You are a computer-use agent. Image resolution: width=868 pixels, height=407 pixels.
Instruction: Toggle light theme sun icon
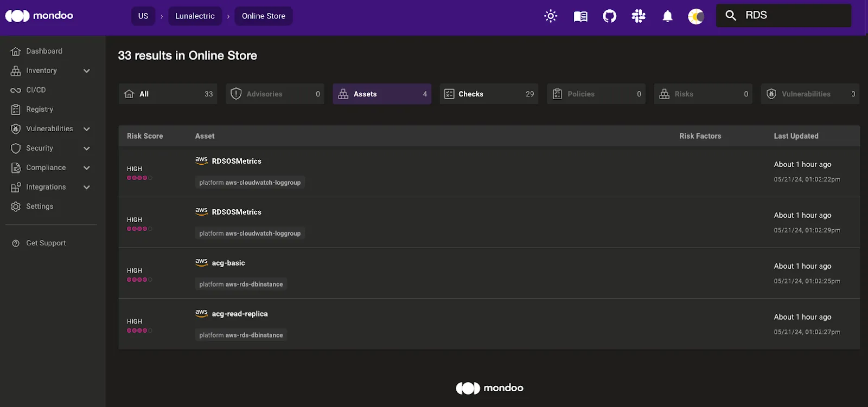coord(551,16)
